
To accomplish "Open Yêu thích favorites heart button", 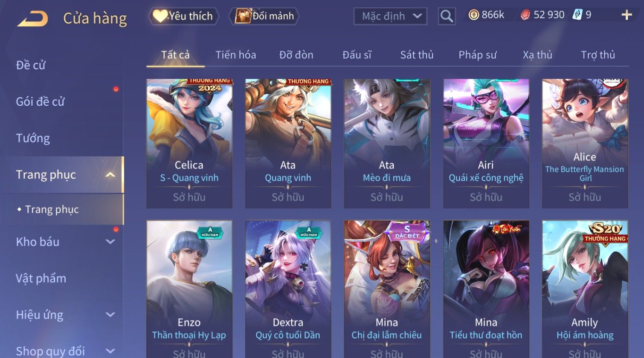I will (184, 16).
